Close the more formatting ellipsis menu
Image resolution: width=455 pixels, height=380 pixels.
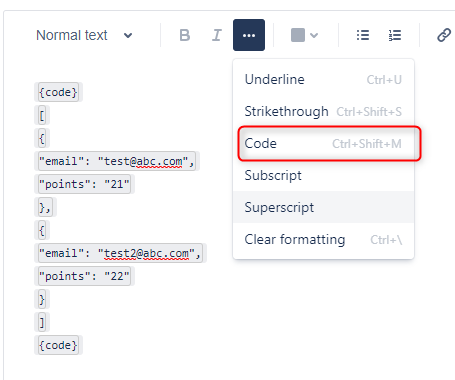pos(249,35)
